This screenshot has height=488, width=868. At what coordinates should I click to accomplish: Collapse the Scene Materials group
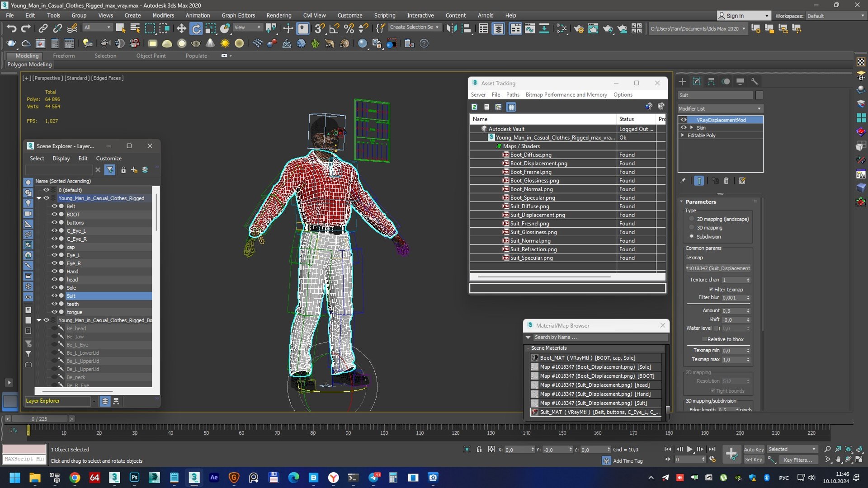[528, 348]
